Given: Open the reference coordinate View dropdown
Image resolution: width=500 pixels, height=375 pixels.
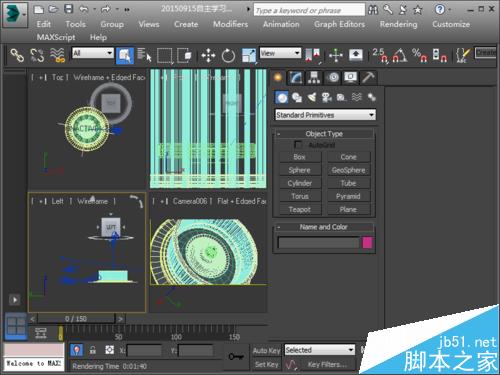Looking at the screenshot, I should point(280,53).
